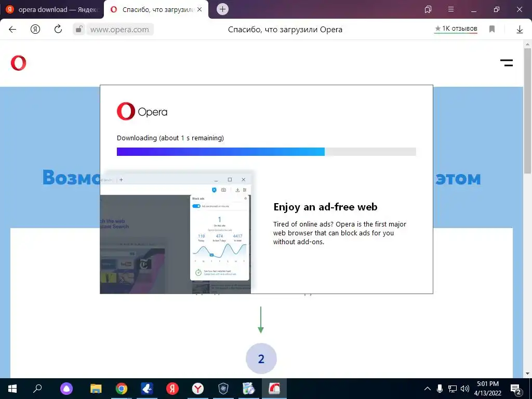
Task: Switch to the opera download Yandex tab
Action: (x=51, y=9)
